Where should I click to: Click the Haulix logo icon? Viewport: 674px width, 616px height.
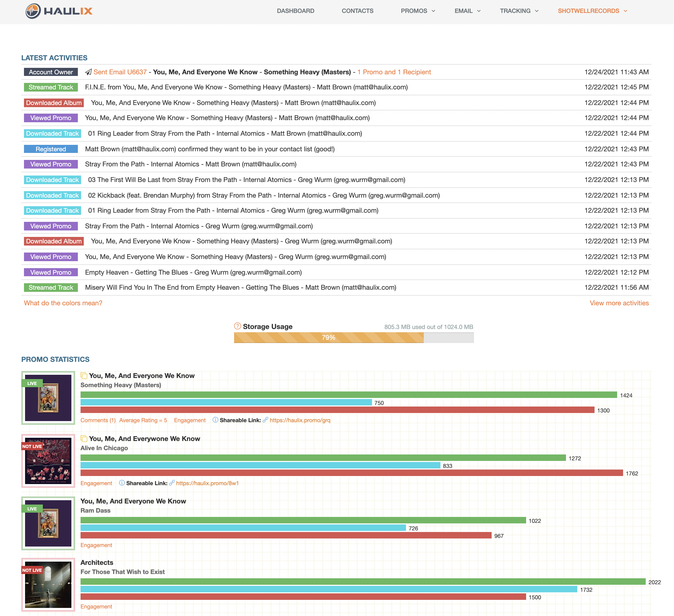(x=33, y=11)
